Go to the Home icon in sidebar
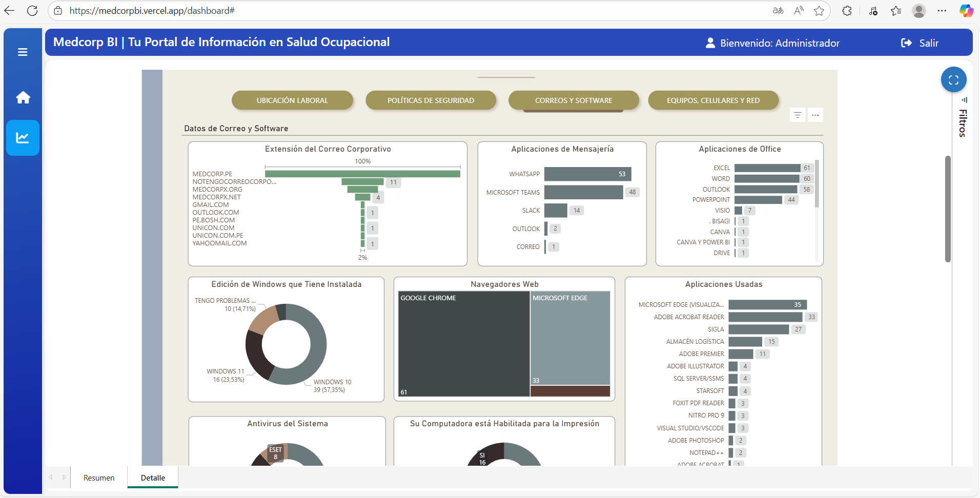 click(x=23, y=97)
